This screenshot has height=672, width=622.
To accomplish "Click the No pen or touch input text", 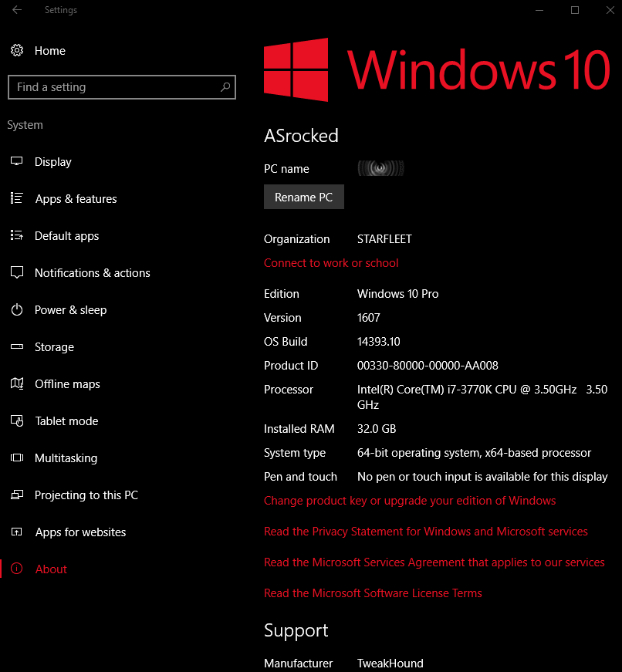I will 482,477.
